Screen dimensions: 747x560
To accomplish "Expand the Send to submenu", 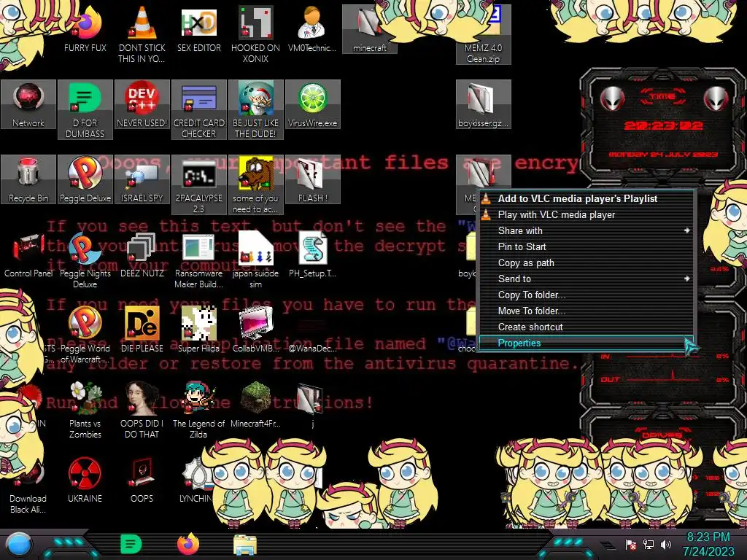I will tap(586, 279).
